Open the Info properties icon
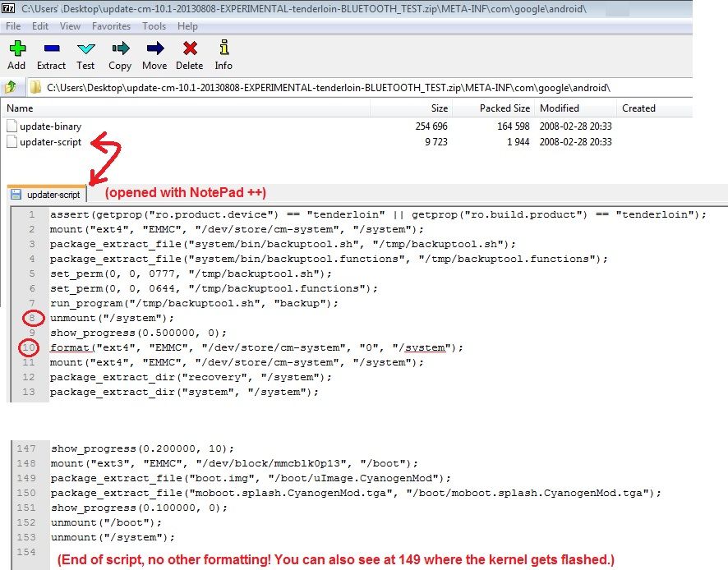 point(223,50)
